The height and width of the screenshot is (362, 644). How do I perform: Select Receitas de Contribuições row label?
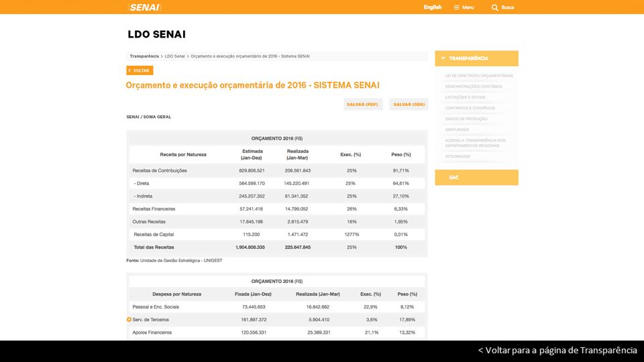click(160, 170)
